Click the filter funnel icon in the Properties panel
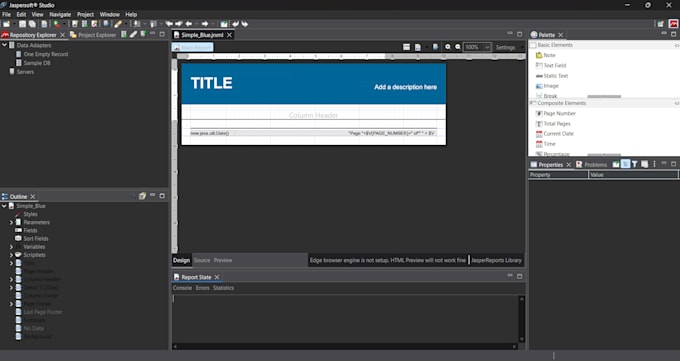This screenshot has width=680, height=361. (x=634, y=164)
